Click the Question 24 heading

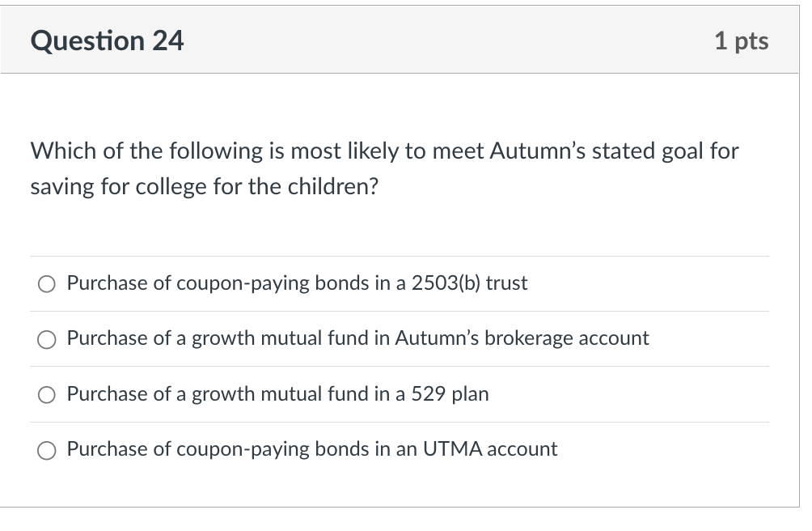(107, 40)
